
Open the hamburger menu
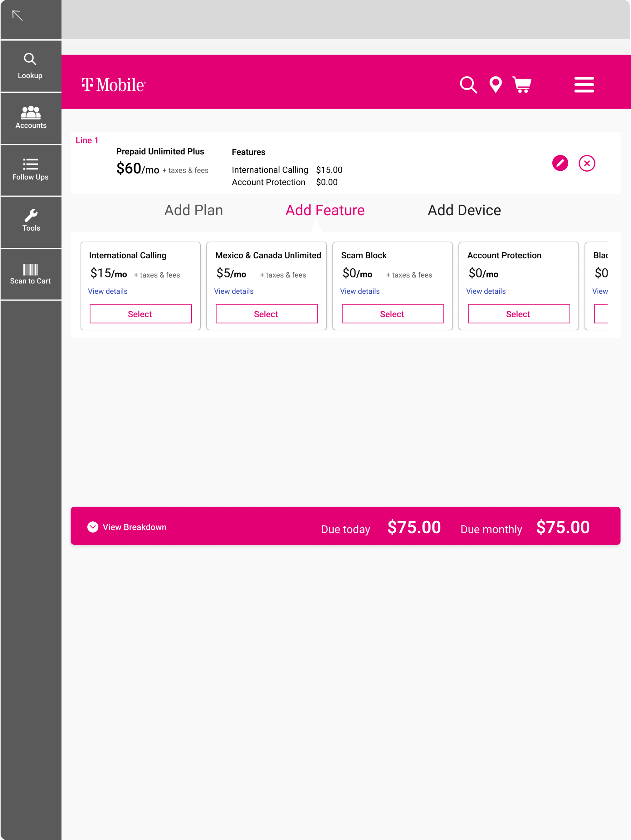[x=583, y=84]
